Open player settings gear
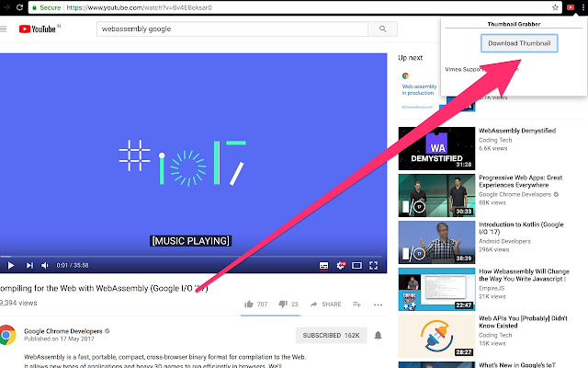This screenshot has height=368, width=588. click(341, 266)
